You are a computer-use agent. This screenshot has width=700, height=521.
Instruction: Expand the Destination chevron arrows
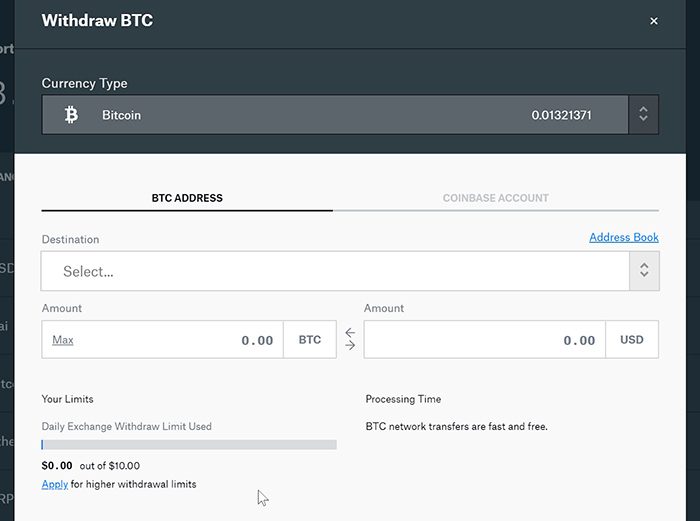(x=643, y=270)
